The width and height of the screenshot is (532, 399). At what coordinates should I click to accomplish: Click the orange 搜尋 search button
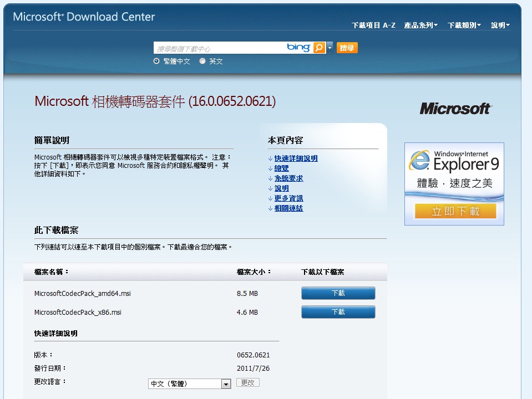point(347,48)
